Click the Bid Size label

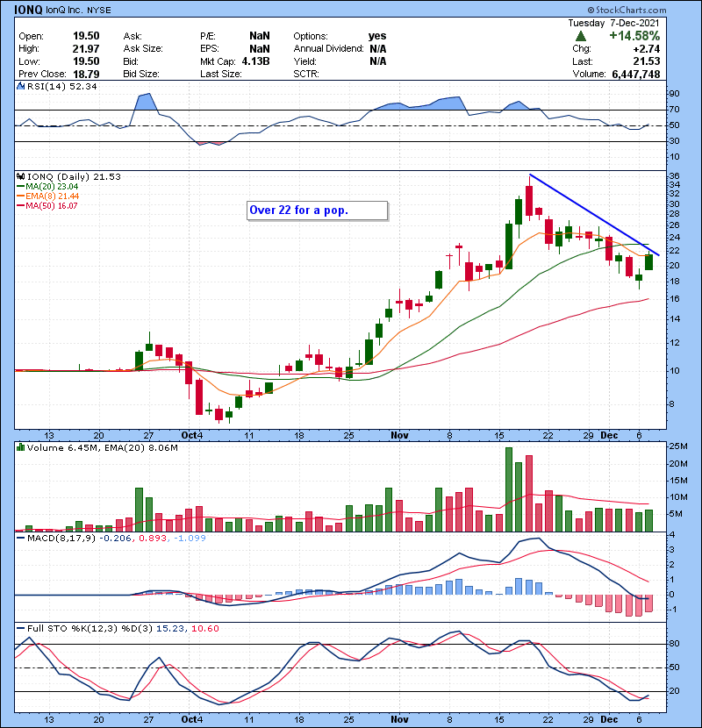point(141,74)
